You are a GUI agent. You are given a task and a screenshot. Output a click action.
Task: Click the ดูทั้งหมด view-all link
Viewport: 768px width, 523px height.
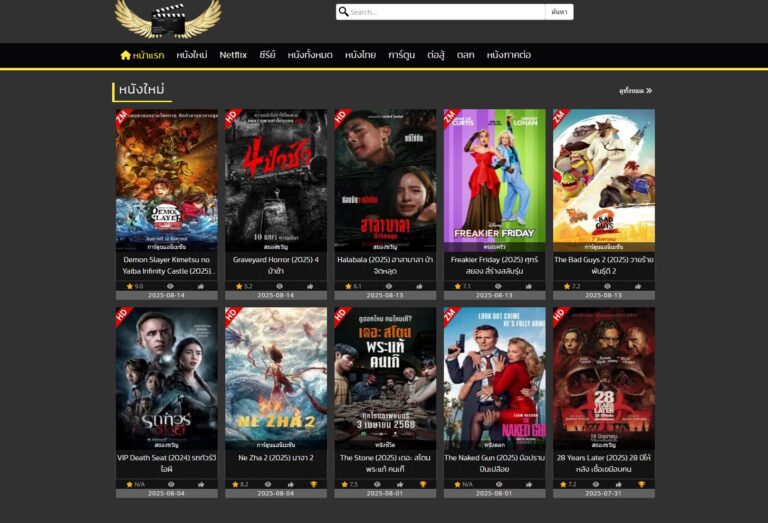pos(635,91)
